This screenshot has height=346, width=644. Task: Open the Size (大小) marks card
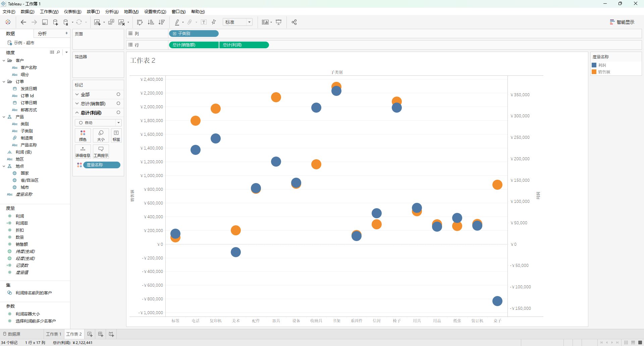coord(101,135)
